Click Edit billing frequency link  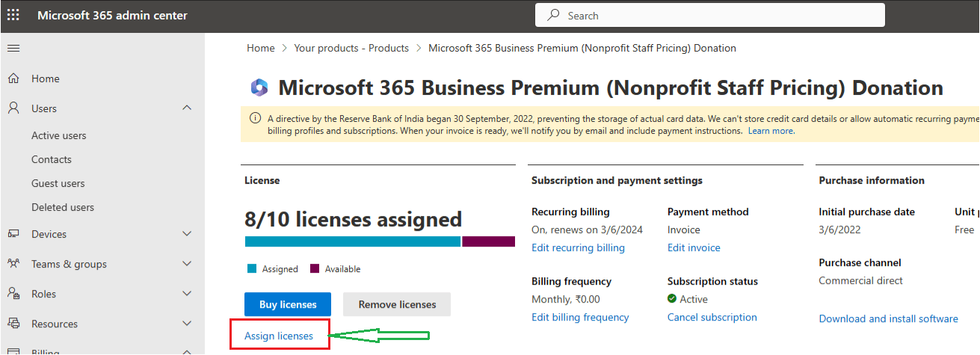580,317
